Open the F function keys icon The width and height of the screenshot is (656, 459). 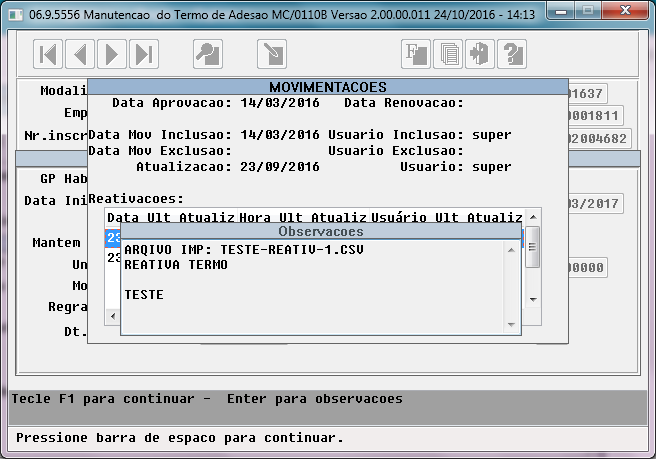(x=416, y=54)
